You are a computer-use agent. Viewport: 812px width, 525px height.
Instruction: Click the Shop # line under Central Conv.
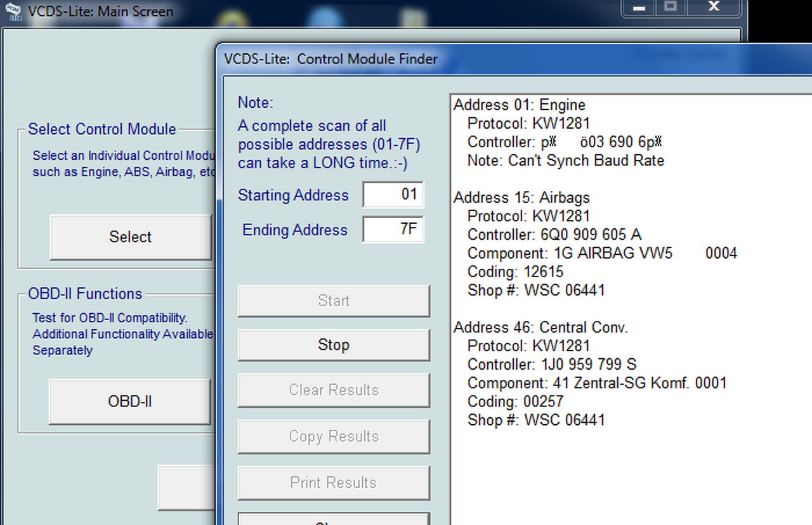[536, 420]
